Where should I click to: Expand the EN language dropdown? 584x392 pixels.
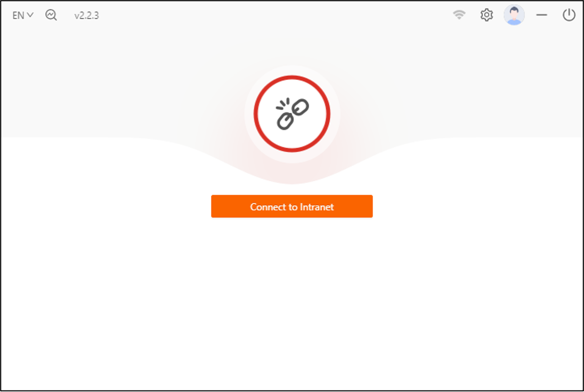[23, 15]
